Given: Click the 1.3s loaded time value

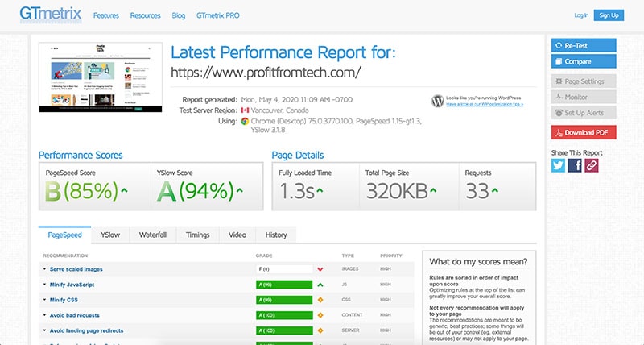Looking at the screenshot, I should (x=296, y=191).
